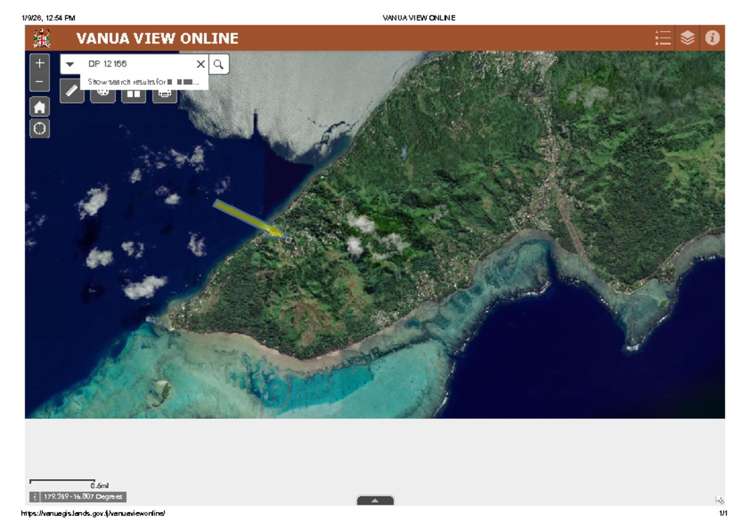The image size is (750, 530).
Task: Click the coordinates readout ending in Degrees
Action: [x=83, y=497]
